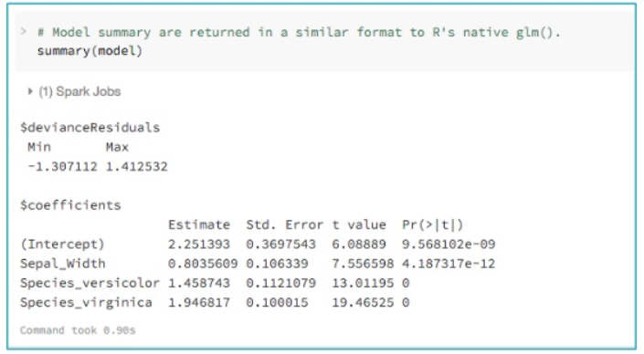This screenshot has width=644, height=354.
Task: Click the cell prompt chevron icon
Action: pyautogui.click(x=24, y=32)
